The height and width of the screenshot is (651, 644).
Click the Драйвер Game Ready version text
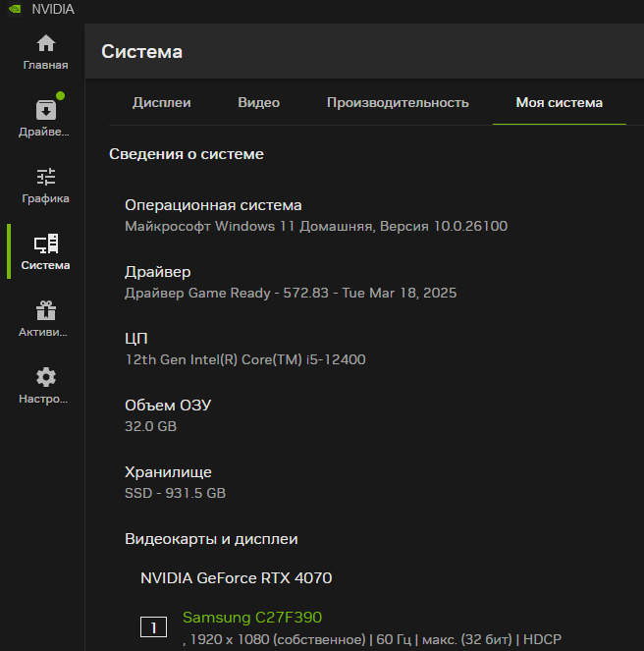point(291,294)
